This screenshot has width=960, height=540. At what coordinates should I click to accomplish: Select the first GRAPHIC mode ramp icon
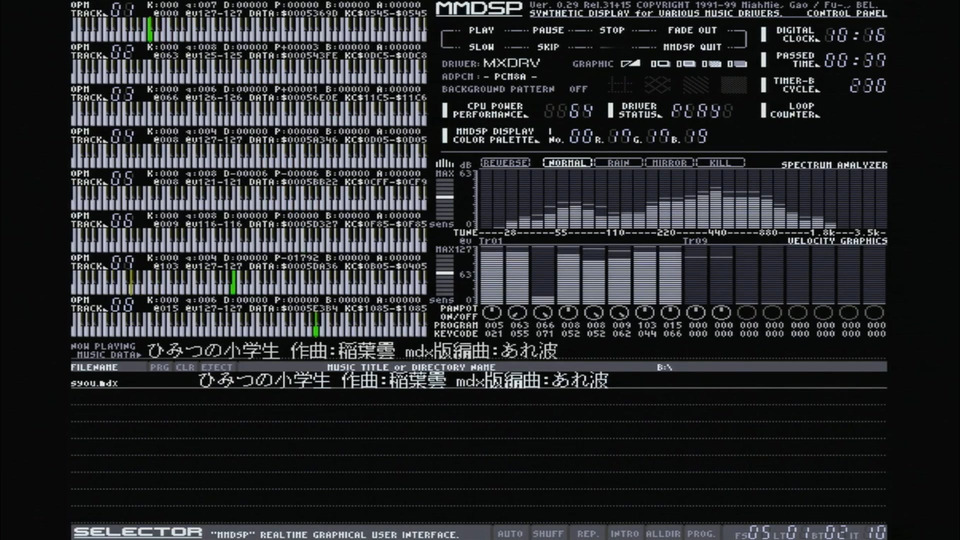[630, 64]
